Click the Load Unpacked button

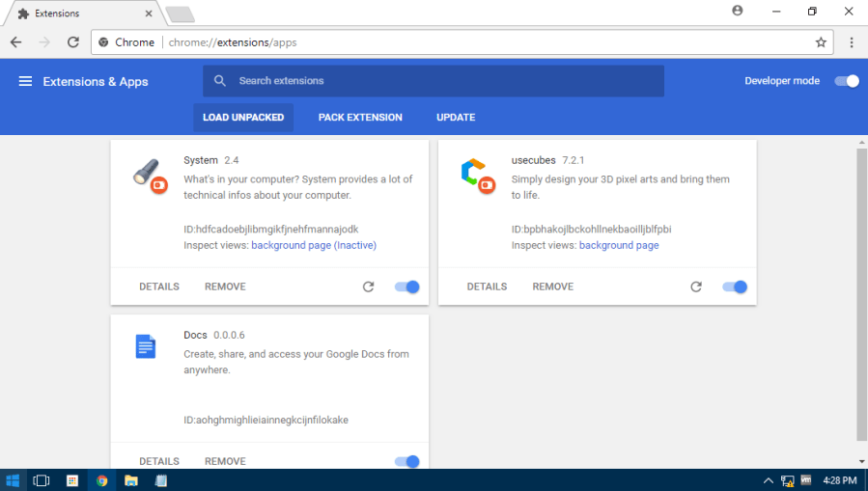click(243, 118)
